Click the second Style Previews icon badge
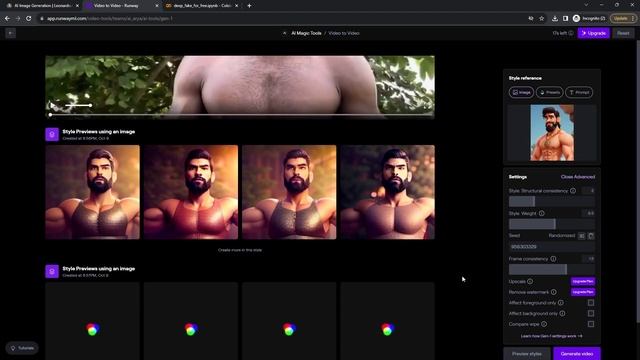The height and width of the screenshot is (360, 640). 52,271
